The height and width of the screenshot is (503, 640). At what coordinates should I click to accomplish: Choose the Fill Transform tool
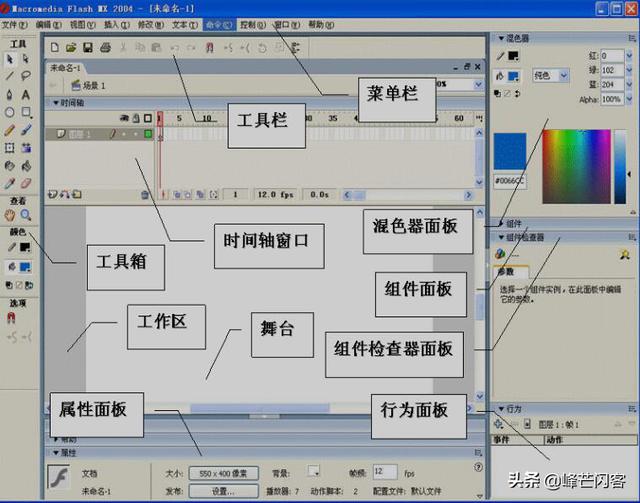(x=26, y=148)
